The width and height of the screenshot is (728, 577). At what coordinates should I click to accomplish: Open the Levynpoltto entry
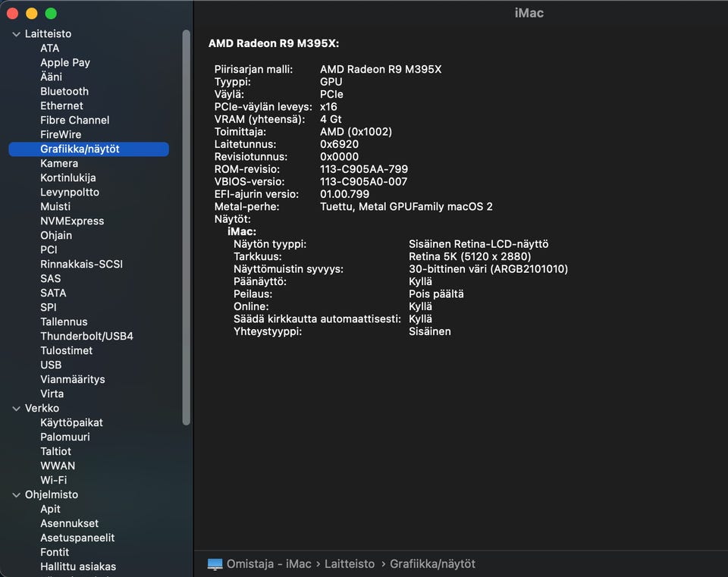point(70,192)
